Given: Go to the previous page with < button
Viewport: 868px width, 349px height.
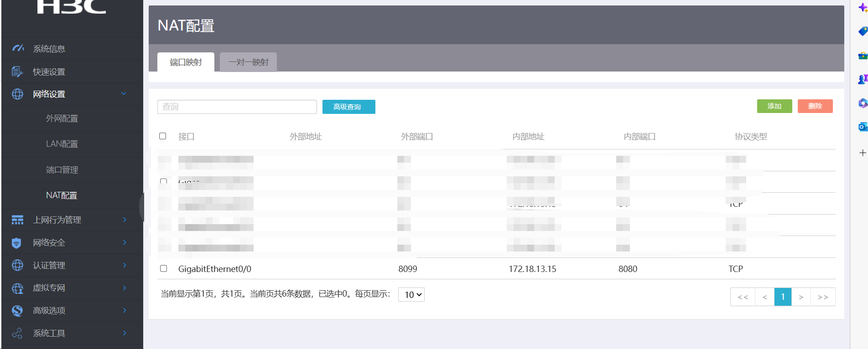Looking at the screenshot, I should pos(765,297).
